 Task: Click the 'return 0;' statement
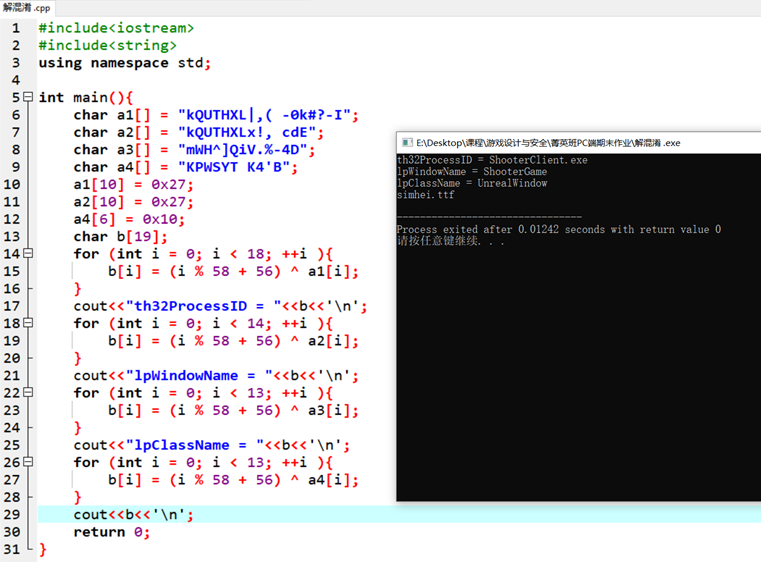click(111, 532)
